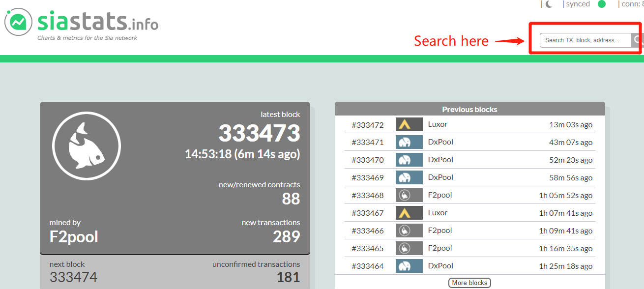Click the 43m 07s ago timestamp
The width and height of the screenshot is (644, 289).
click(571, 143)
